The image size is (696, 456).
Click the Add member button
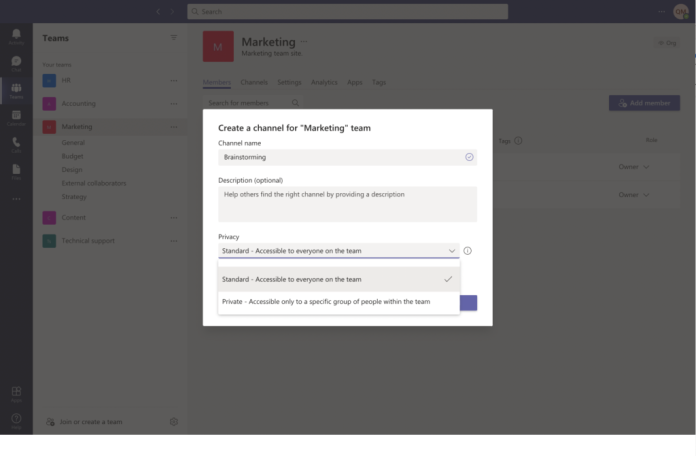[x=644, y=103]
